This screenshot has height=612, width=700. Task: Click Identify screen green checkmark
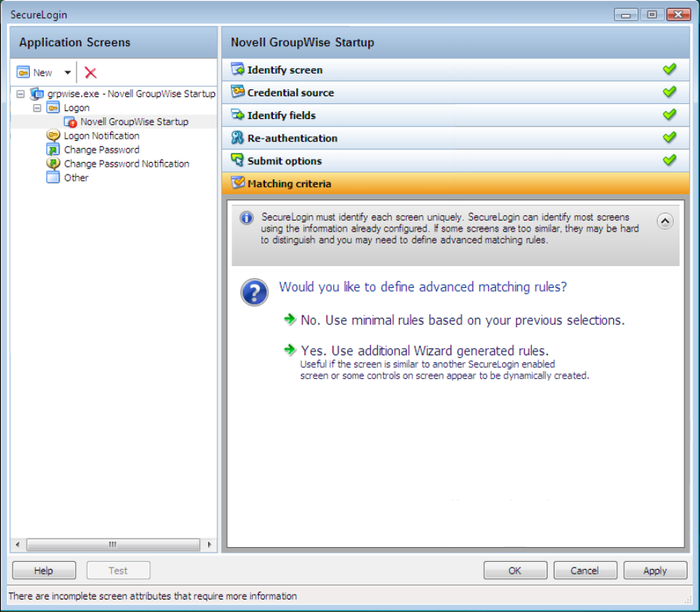669,69
